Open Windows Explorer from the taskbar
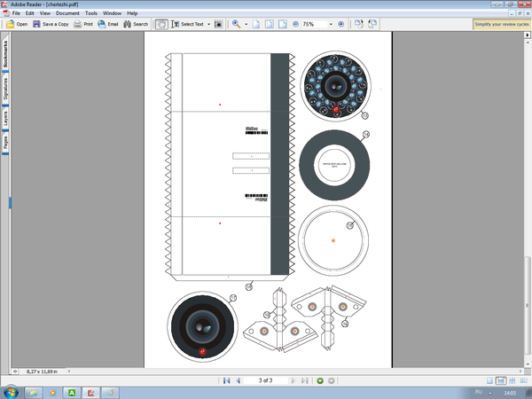Screen dimensions: 532x399 (34, 393)
